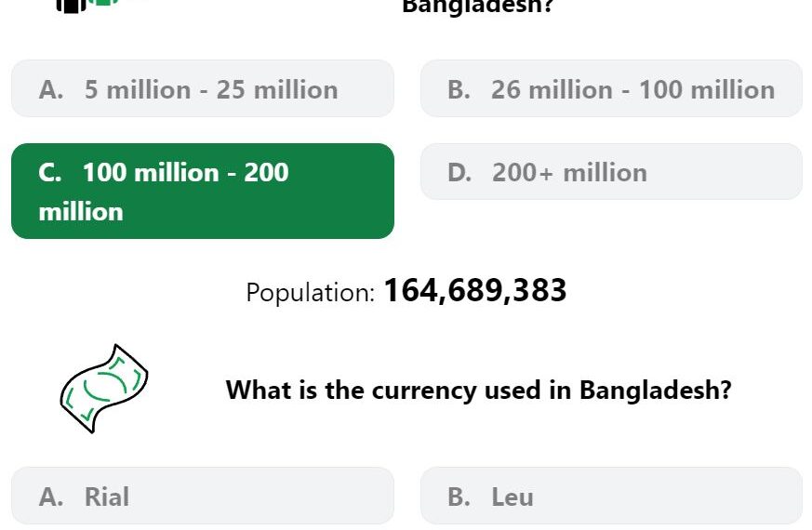Click the 'Population:' label text
Viewport: 812px width, 530px height.
click(x=310, y=293)
